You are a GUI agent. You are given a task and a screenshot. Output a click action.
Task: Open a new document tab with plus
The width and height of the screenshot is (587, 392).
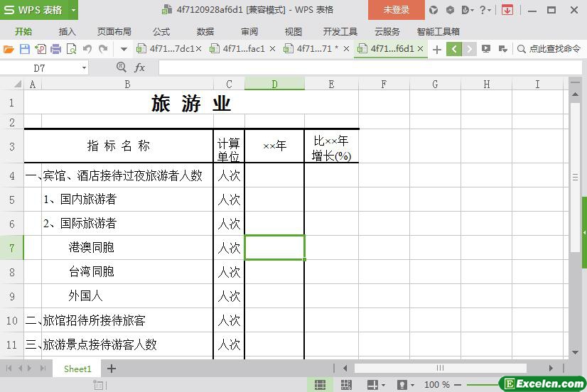tap(437, 49)
